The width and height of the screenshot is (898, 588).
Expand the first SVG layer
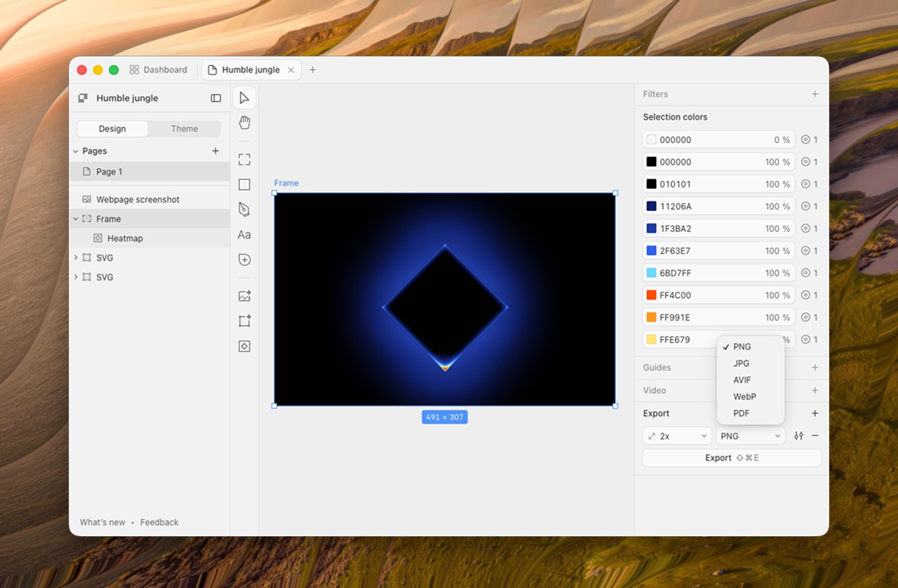[x=75, y=258]
